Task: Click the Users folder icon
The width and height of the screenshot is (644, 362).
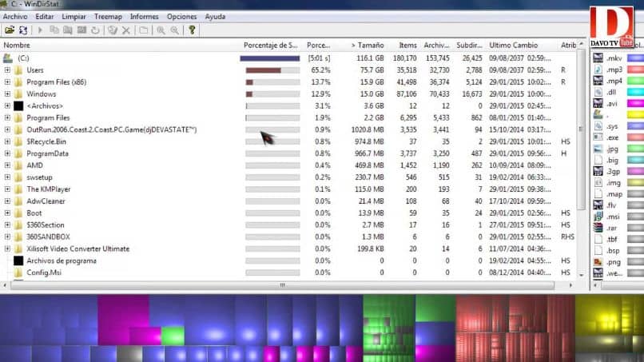Action: click(x=18, y=70)
